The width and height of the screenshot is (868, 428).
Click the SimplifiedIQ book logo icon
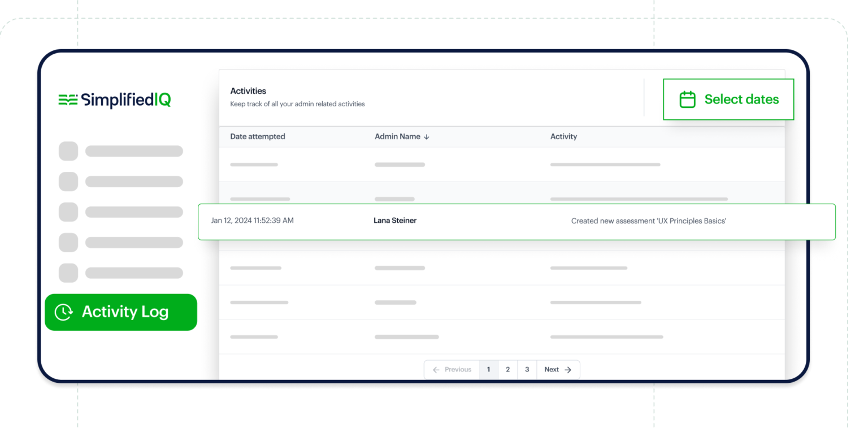(x=68, y=100)
